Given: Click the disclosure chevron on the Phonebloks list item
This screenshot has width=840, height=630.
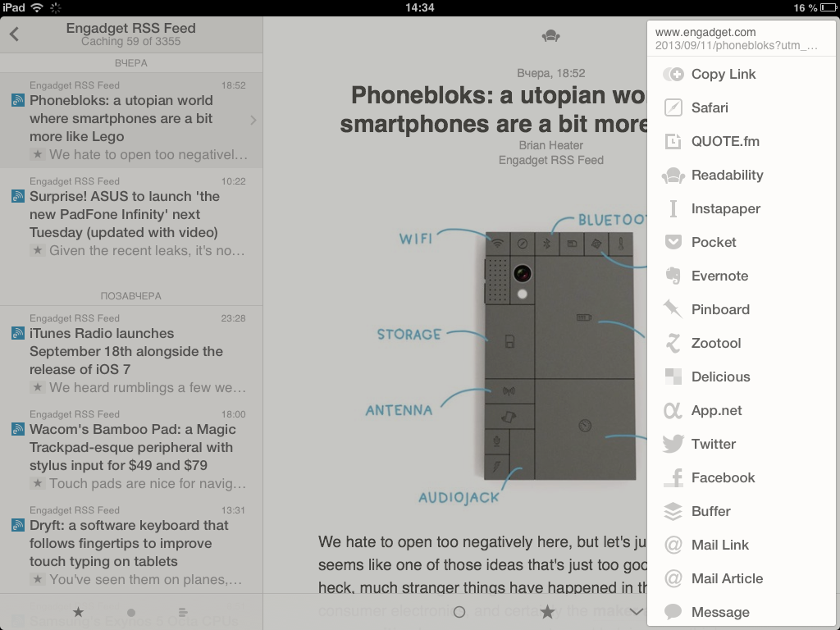Looking at the screenshot, I should [x=253, y=120].
